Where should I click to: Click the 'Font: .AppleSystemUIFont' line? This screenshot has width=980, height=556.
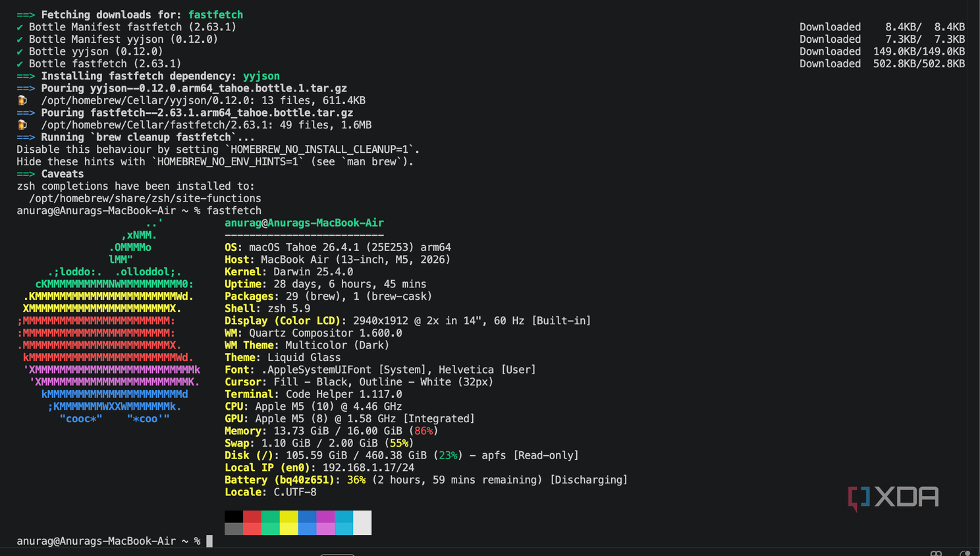[x=381, y=370]
